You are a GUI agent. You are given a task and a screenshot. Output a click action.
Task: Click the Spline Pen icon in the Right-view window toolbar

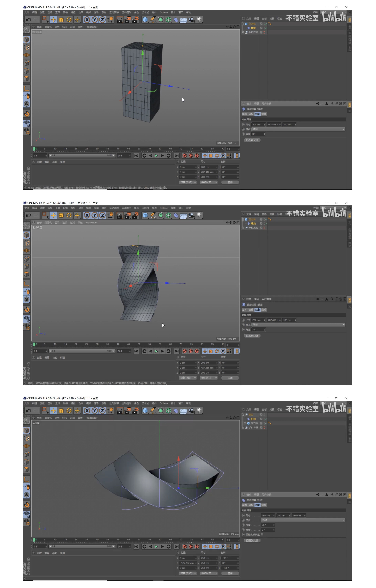[x=153, y=411]
